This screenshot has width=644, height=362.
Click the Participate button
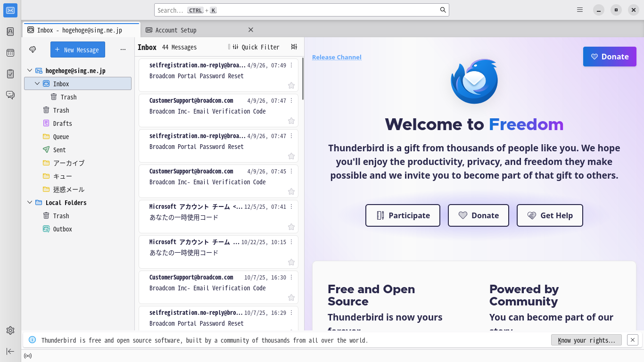tap(403, 215)
